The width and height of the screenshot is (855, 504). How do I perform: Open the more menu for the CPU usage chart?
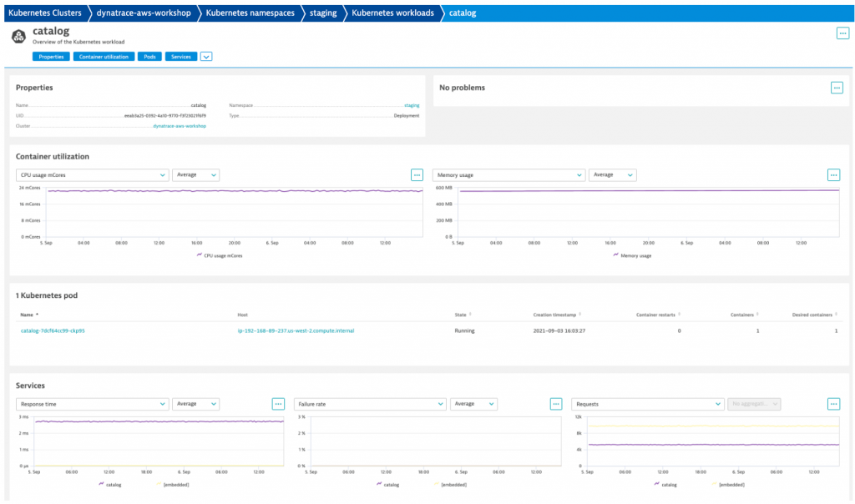[x=417, y=175]
